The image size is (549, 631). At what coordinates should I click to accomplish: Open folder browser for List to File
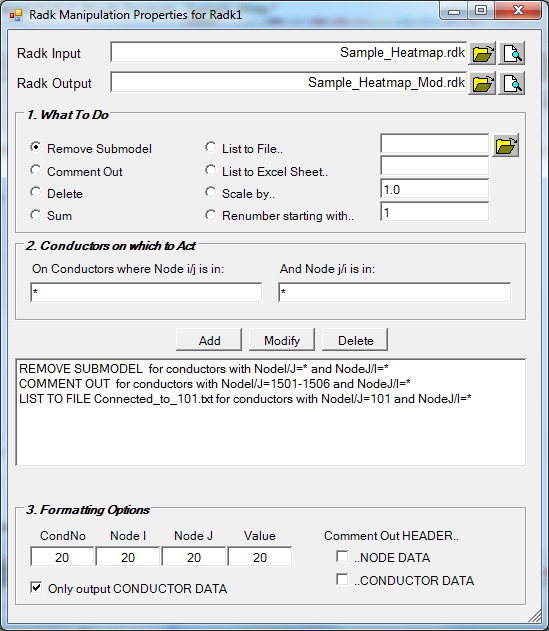click(x=506, y=145)
